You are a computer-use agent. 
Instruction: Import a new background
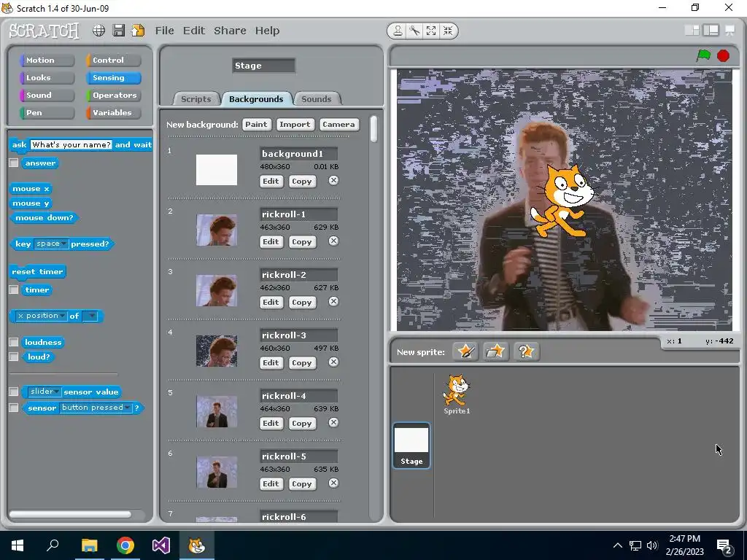coord(295,124)
